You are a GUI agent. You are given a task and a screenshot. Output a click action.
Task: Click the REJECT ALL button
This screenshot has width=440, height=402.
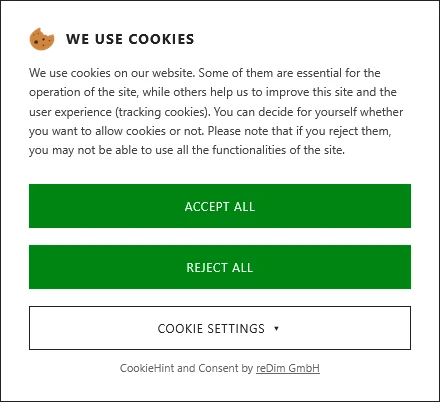pos(220,267)
